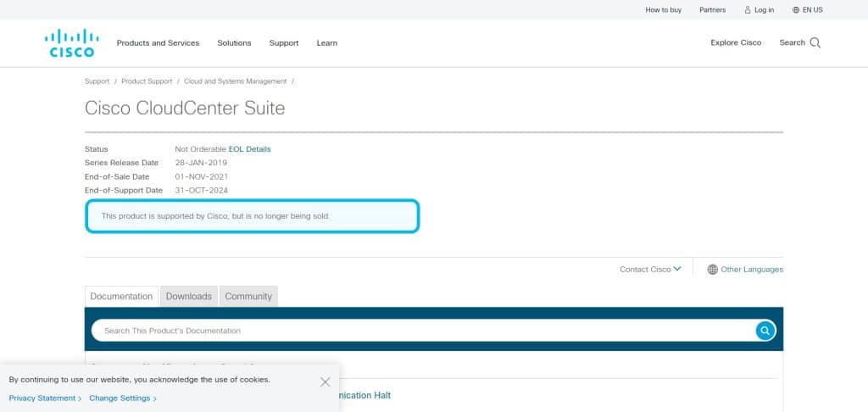Click the user icon next to Log in
This screenshot has width=868, height=412.
(x=748, y=10)
